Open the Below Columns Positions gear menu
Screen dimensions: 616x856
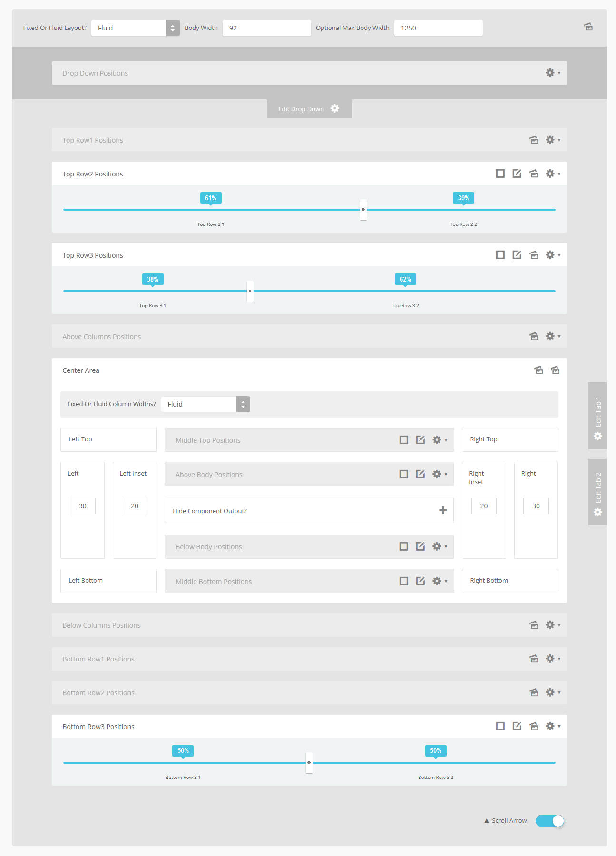(553, 625)
